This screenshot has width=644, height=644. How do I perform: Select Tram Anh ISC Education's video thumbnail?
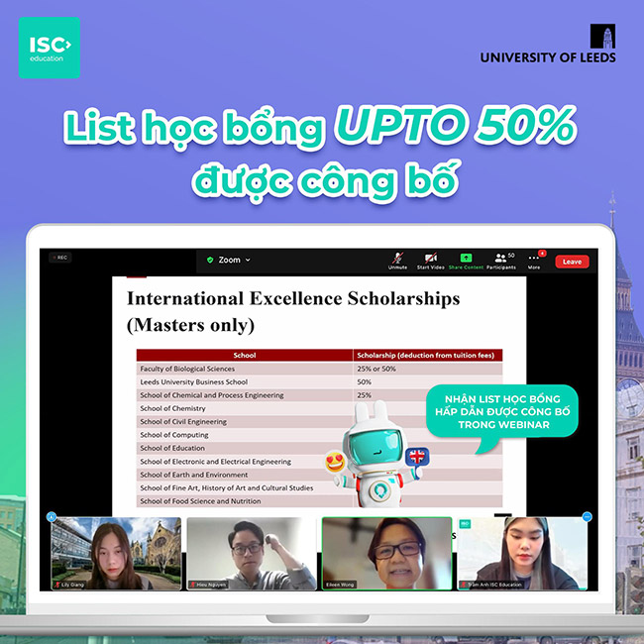click(522, 553)
